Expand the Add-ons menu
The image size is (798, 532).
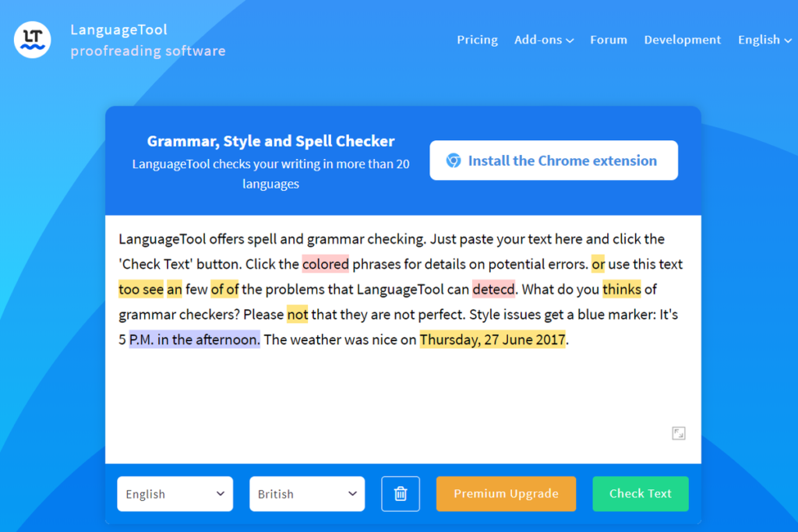pos(543,40)
